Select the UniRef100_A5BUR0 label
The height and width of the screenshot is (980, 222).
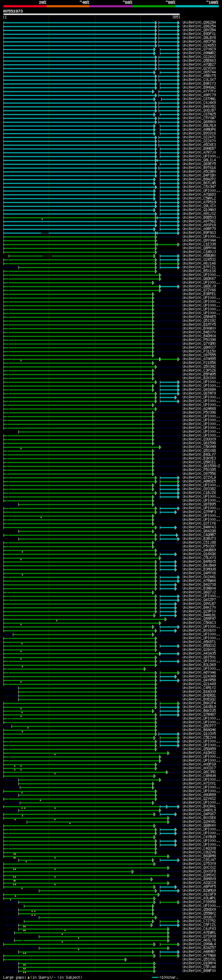click(199, 256)
